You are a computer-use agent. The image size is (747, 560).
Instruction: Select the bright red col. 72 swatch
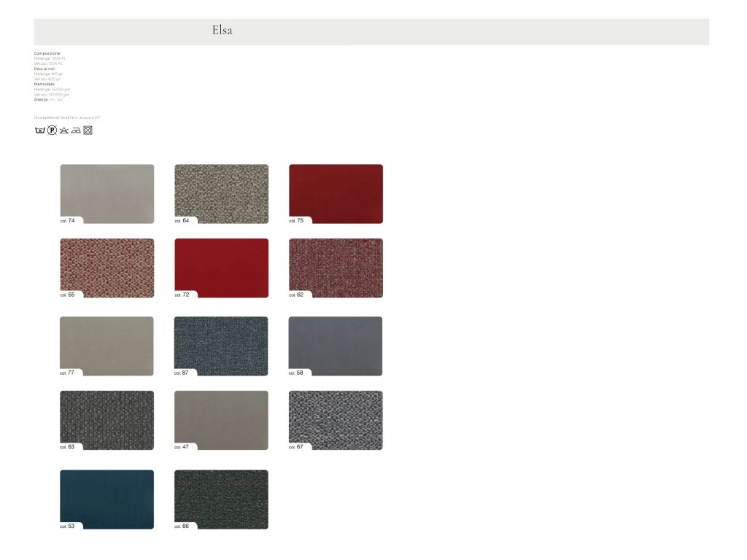(x=221, y=268)
